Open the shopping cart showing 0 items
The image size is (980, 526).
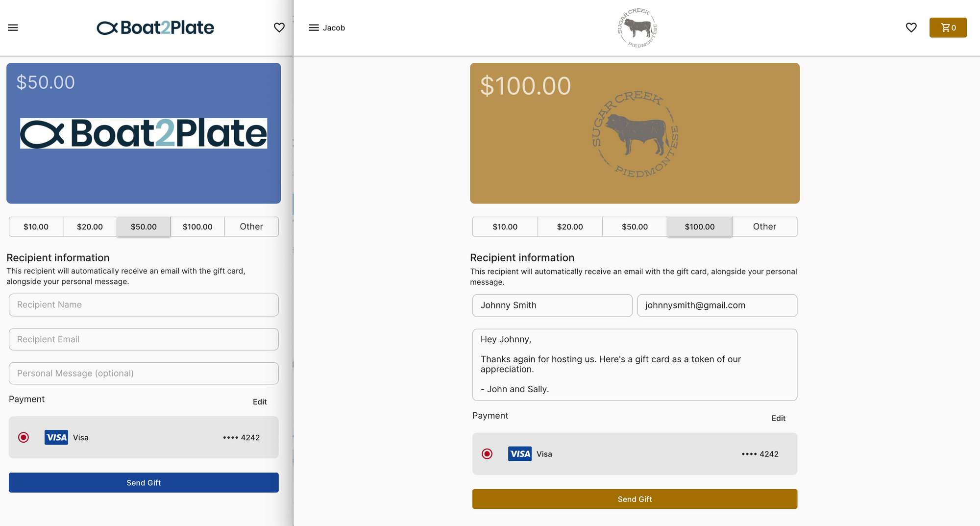coord(948,28)
